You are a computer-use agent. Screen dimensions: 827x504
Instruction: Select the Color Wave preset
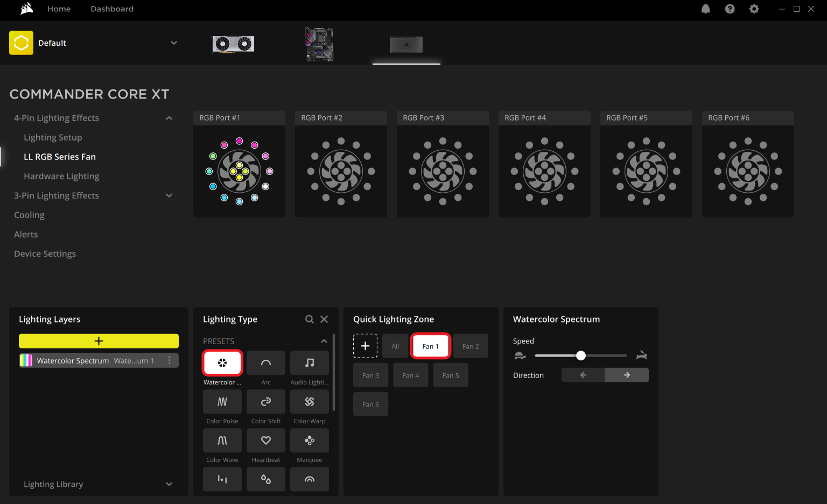222,440
